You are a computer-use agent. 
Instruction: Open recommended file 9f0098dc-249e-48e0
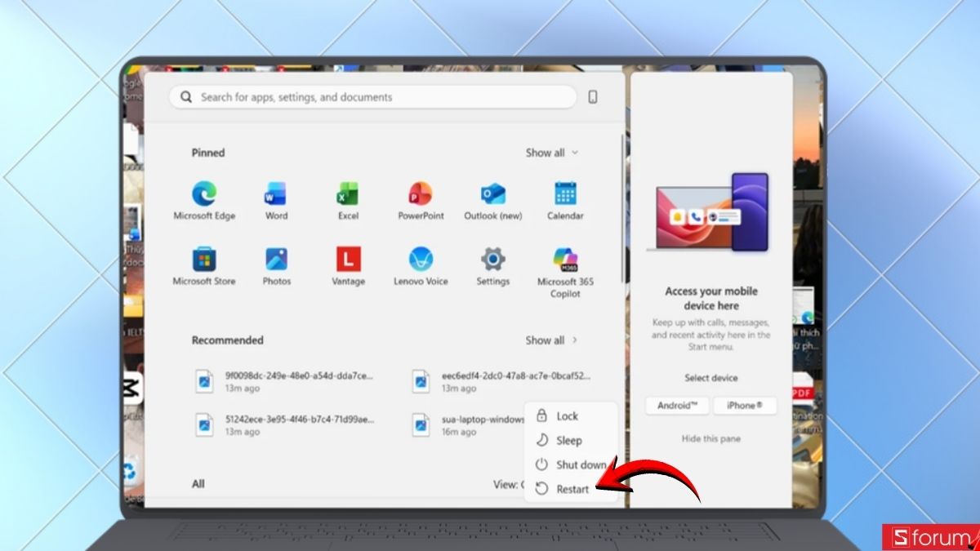284,381
